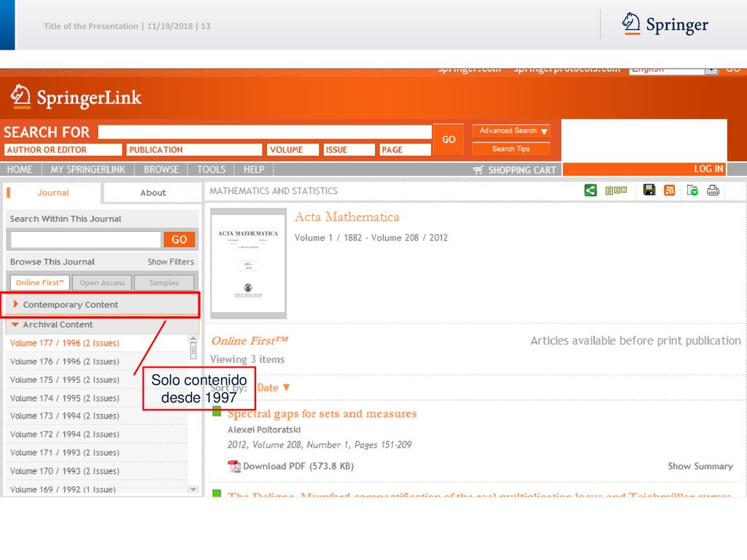Click the VOLUME field
This screenshot has height=560, width=747.
pos(293,149)
